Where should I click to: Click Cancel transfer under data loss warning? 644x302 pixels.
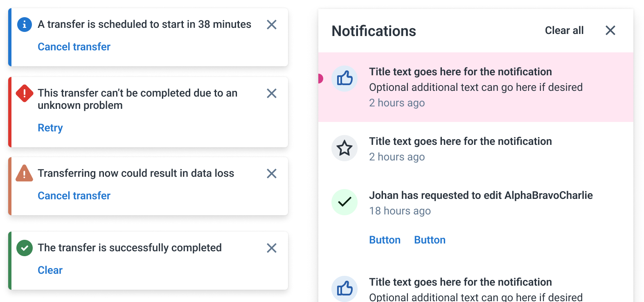74,196
